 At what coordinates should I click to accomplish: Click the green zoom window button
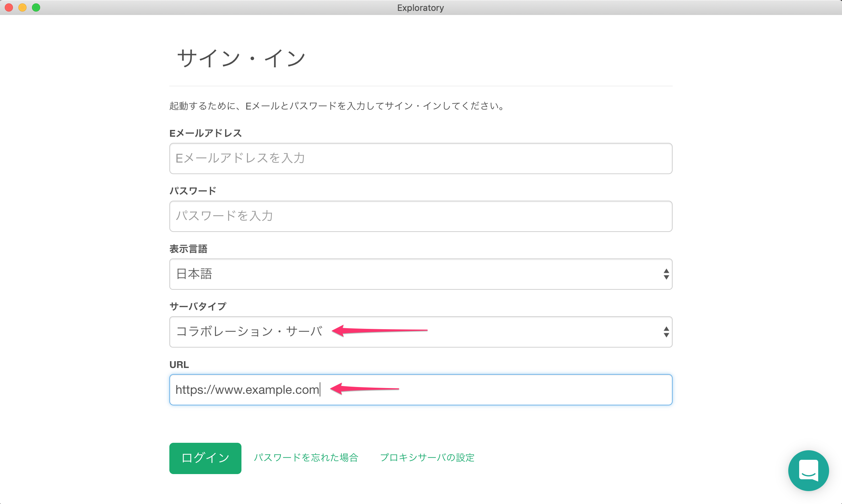click(x=36, y=7)
